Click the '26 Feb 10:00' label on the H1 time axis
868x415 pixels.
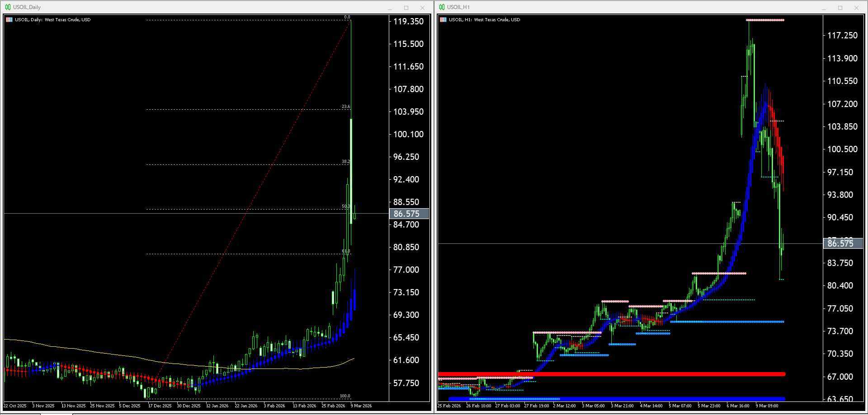(479, 406)
